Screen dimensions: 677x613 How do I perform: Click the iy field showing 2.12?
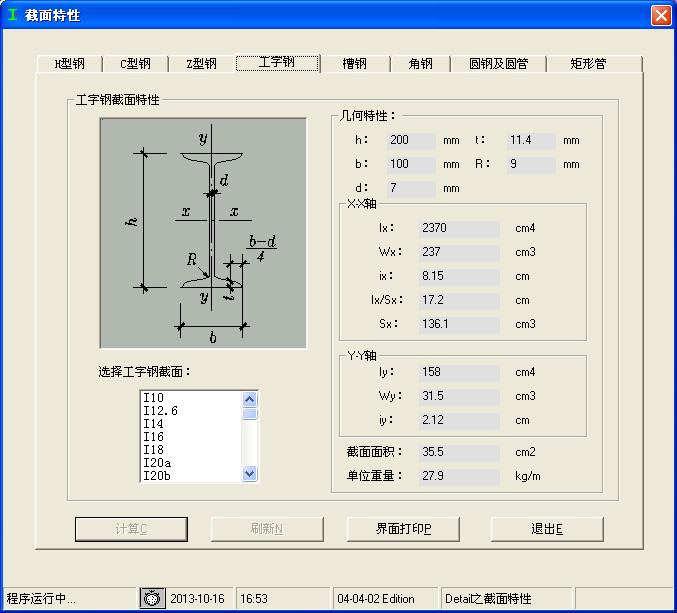pyautogui.click(x=459, y=420)
